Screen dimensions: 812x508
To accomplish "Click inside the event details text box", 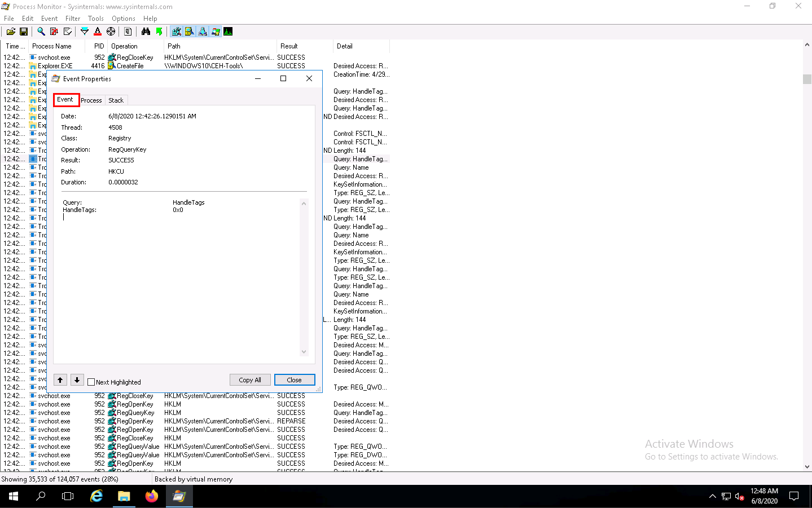I will (181, 276).
